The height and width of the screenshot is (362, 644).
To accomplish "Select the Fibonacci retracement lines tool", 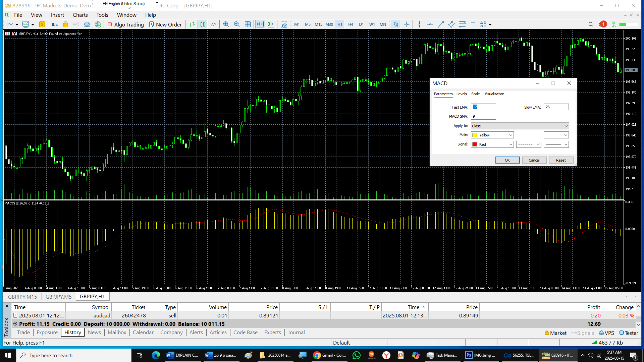I will (x=462, y=24).
